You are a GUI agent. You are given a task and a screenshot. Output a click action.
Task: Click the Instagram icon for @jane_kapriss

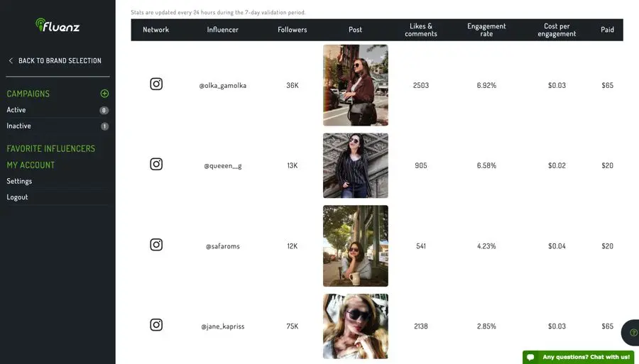point(156,325)
